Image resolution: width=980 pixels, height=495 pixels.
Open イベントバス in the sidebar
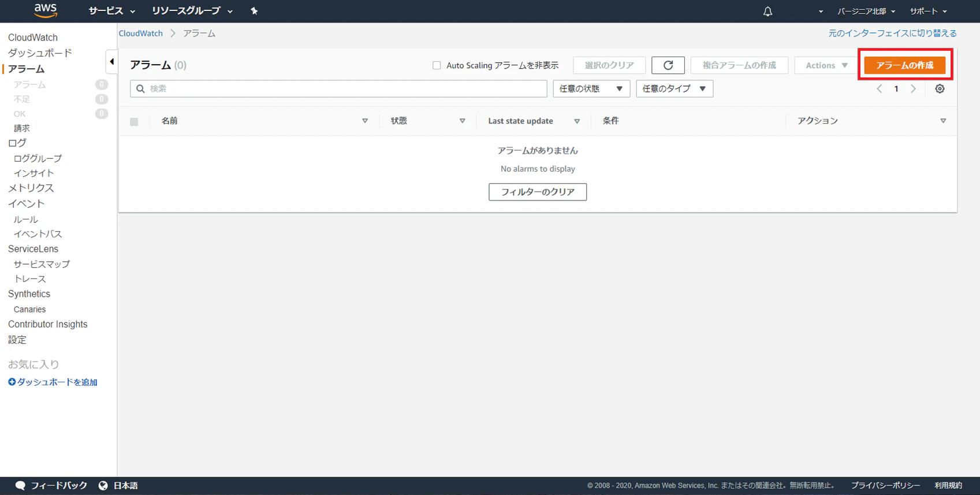pos(38,234)
